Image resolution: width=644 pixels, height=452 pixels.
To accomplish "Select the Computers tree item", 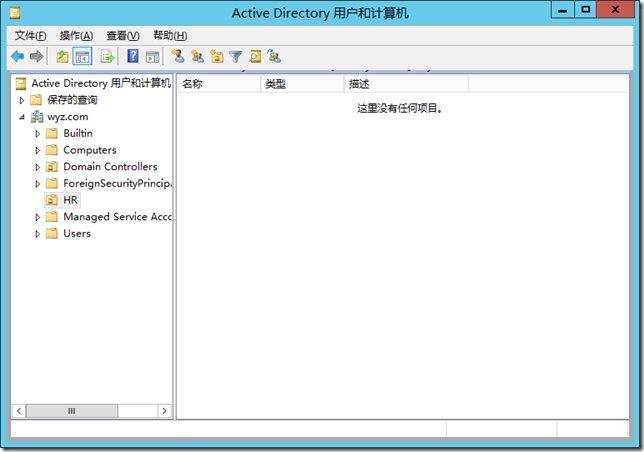I will (90, 150).
